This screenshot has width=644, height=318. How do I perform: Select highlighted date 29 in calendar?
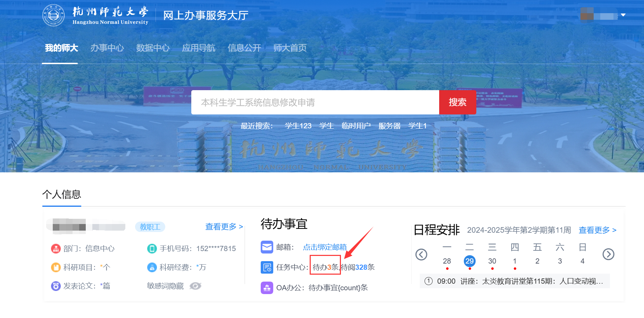click(x=470, y=261)
